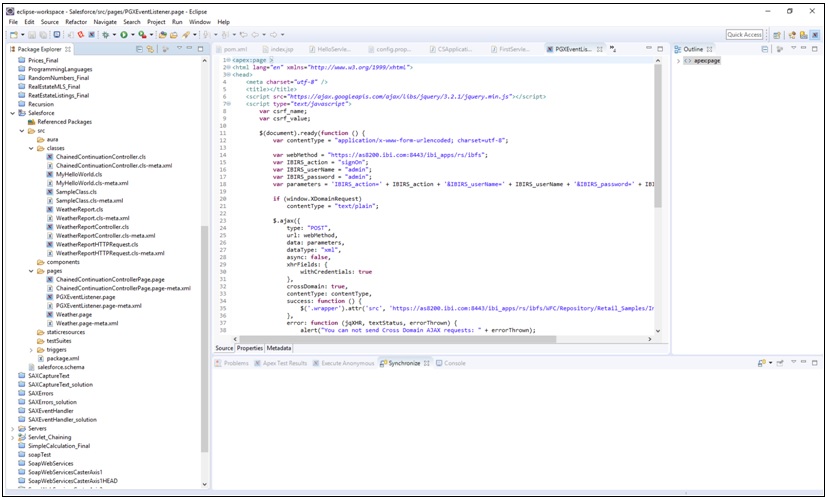Open dropdown next to Synchronize toolbar icon
Image resolution: width=828 pixels, height=500 pixels.
click(770, 363)
